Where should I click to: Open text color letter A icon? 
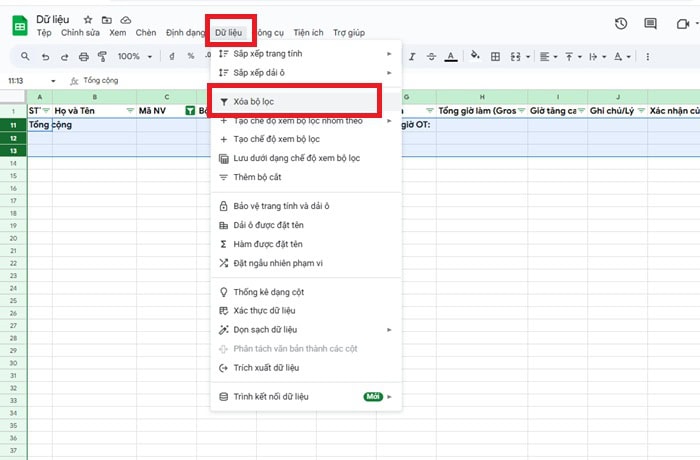pos(451,57)
